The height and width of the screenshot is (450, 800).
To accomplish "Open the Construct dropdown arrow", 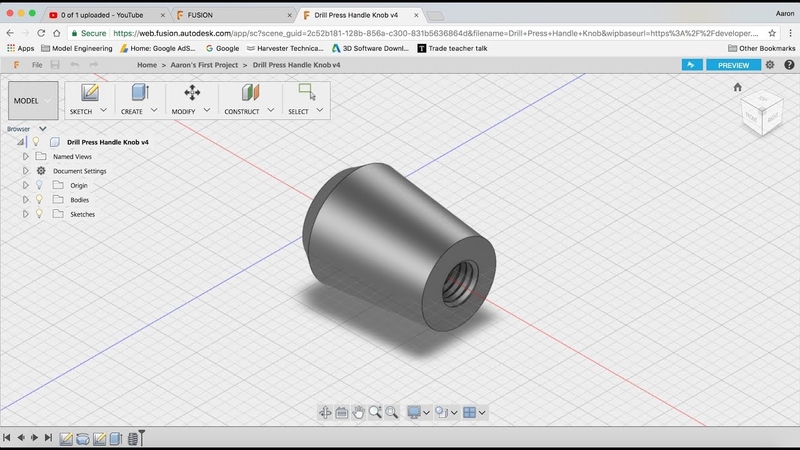I will coord(271,110).
